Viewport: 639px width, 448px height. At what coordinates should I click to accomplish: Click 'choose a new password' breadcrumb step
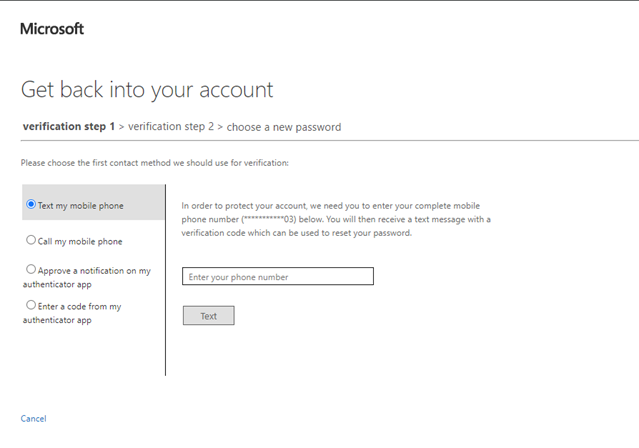point(284,127)
